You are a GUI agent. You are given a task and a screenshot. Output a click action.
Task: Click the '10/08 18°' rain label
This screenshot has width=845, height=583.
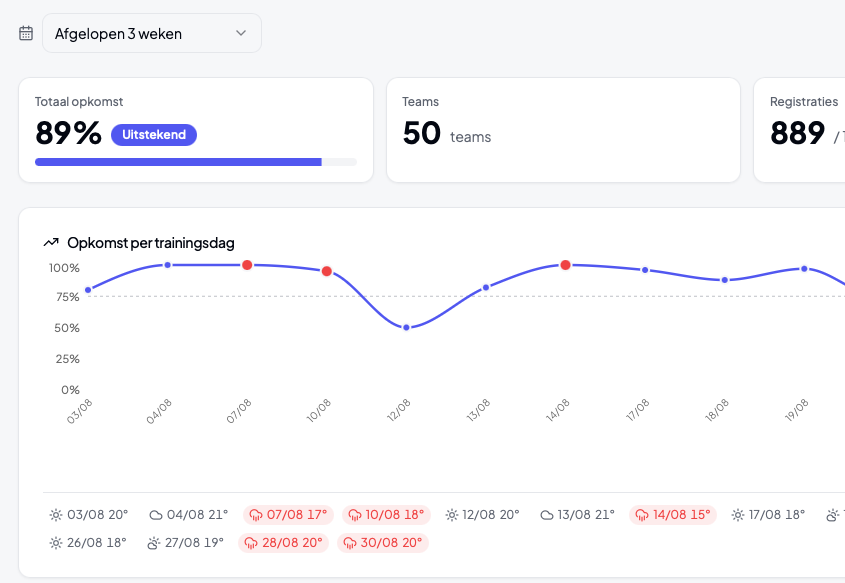[394, 515]
